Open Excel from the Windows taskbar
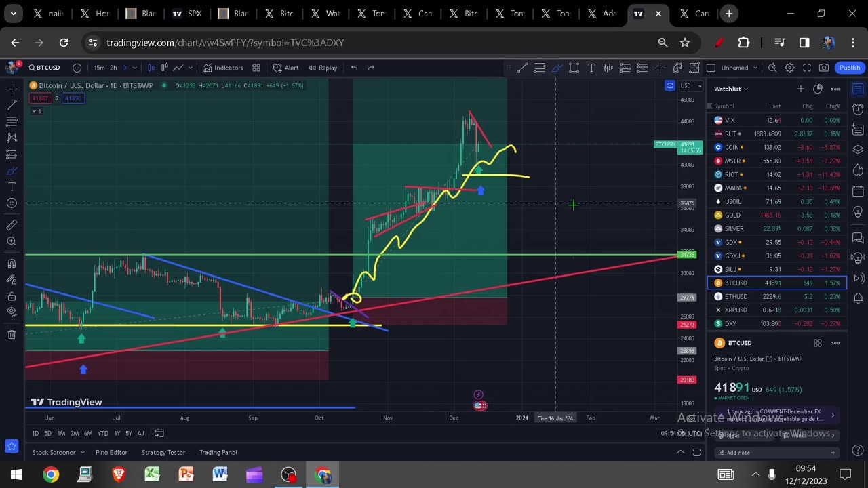Screen dimensions: 868x488 coord(153,474)
